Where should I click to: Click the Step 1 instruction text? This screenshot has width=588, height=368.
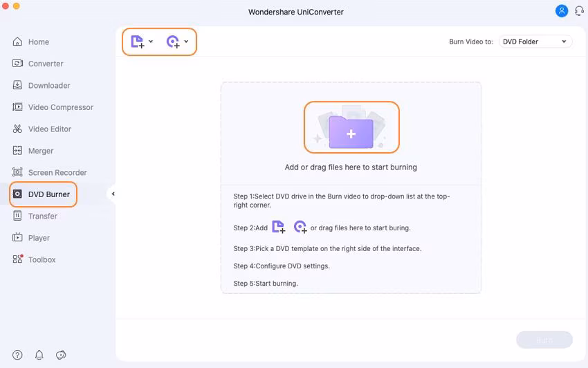[342, 201]
